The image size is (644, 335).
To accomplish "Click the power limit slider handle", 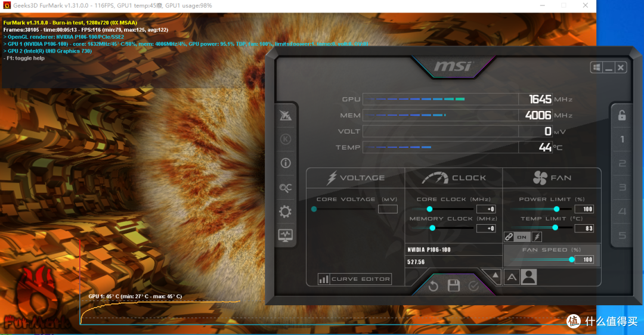I will pos(556,209).
